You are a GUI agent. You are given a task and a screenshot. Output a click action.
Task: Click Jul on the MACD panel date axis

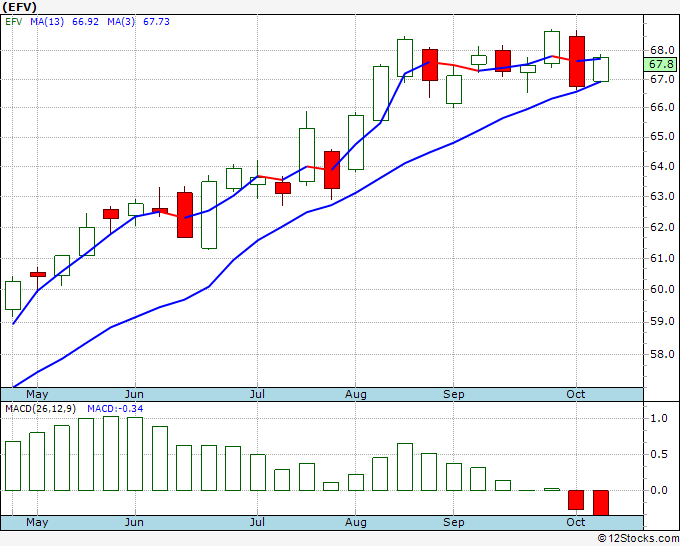pyautogui.click(x=257, y=522)
